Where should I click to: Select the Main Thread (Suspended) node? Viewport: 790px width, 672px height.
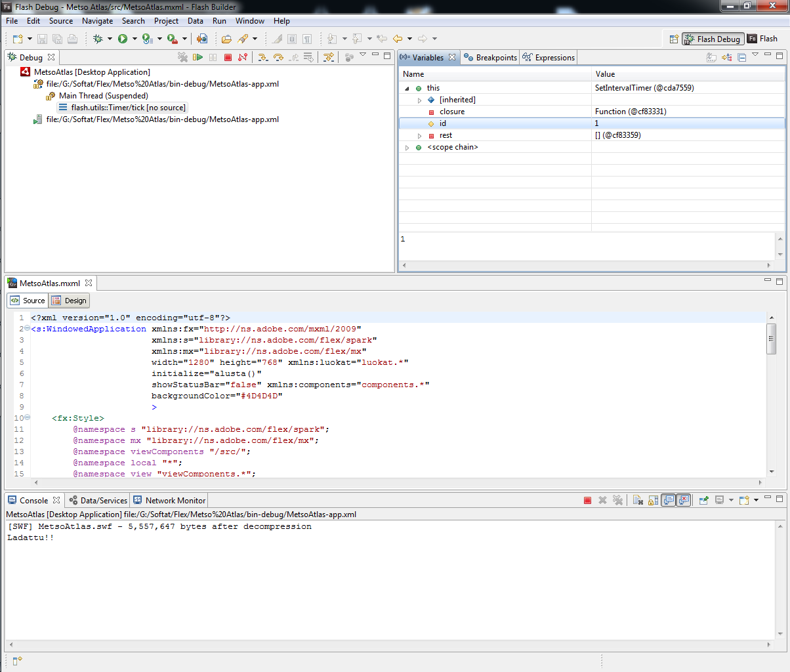pyautogui.click(x=96, y=96)
